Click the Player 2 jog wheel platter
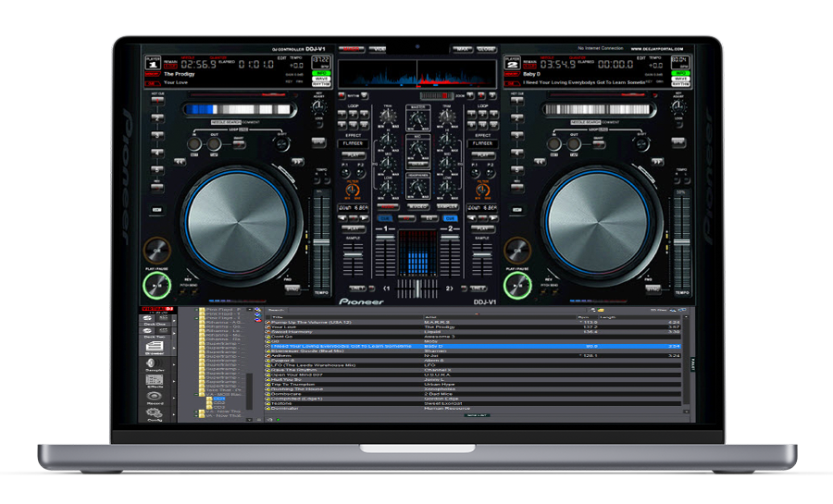This screenshot has width=833, height=504. (x=598, y=222)
